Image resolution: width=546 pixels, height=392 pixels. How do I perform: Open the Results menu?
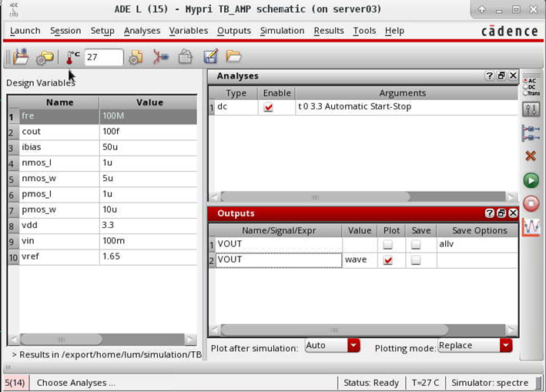pos(329,31)
